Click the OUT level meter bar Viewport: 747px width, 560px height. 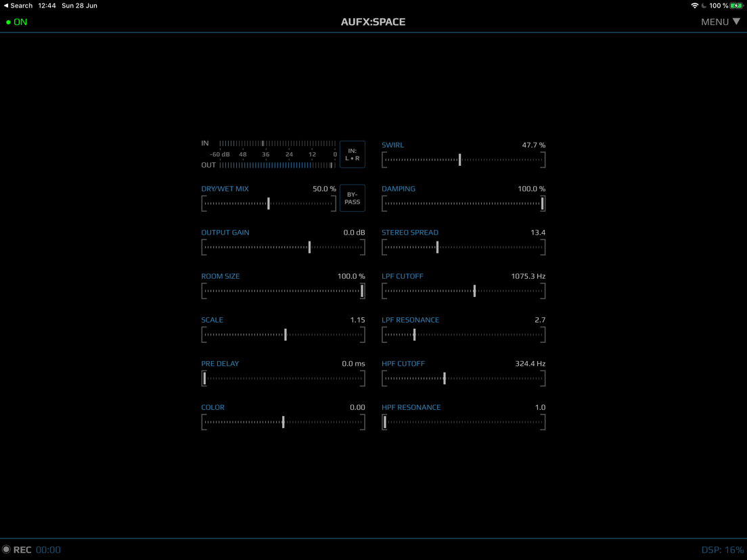click(277, 165)
